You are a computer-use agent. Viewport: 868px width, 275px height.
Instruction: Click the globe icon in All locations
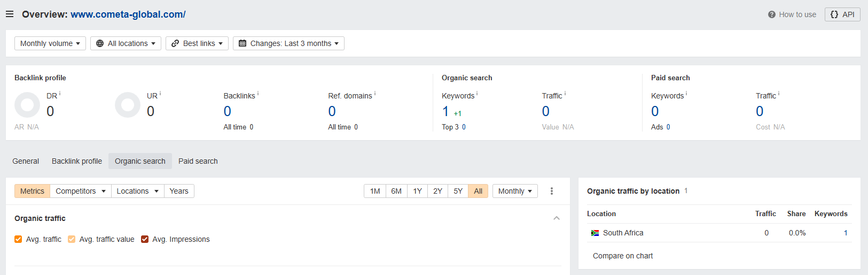pos(100,43)
